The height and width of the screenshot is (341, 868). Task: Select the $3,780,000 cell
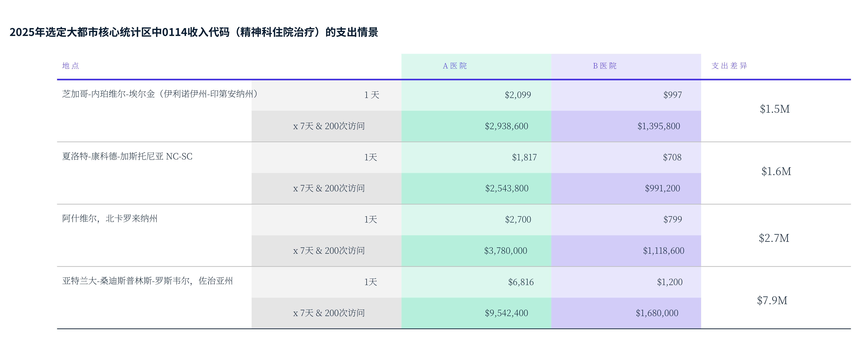pos(505,251)
